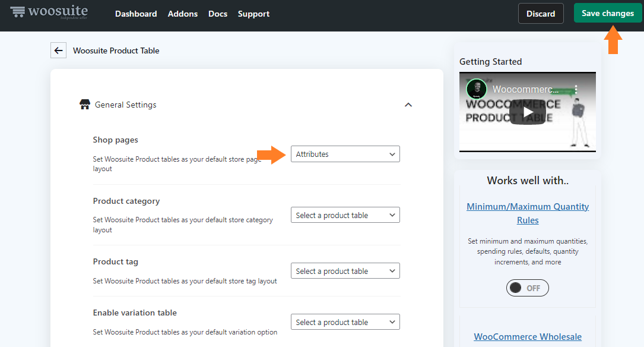Toggle Minimum/Maximum Quantity Rules switch on
The height and width of the screenshot is (347, 644).
tap(527, 288)
